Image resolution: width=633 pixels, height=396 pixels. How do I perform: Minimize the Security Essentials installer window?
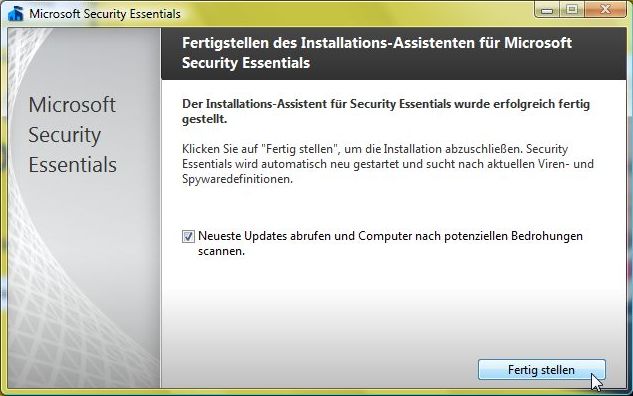[547, 9]
